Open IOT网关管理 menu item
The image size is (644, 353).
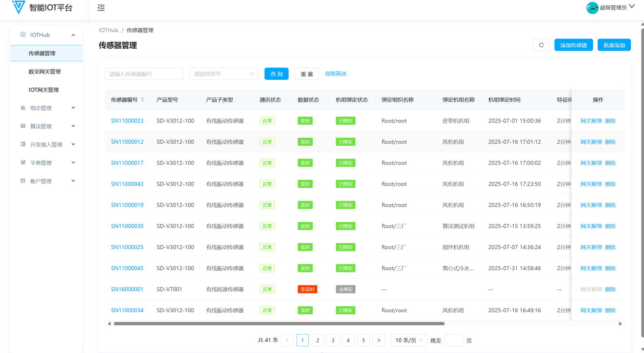coord(44,90)
